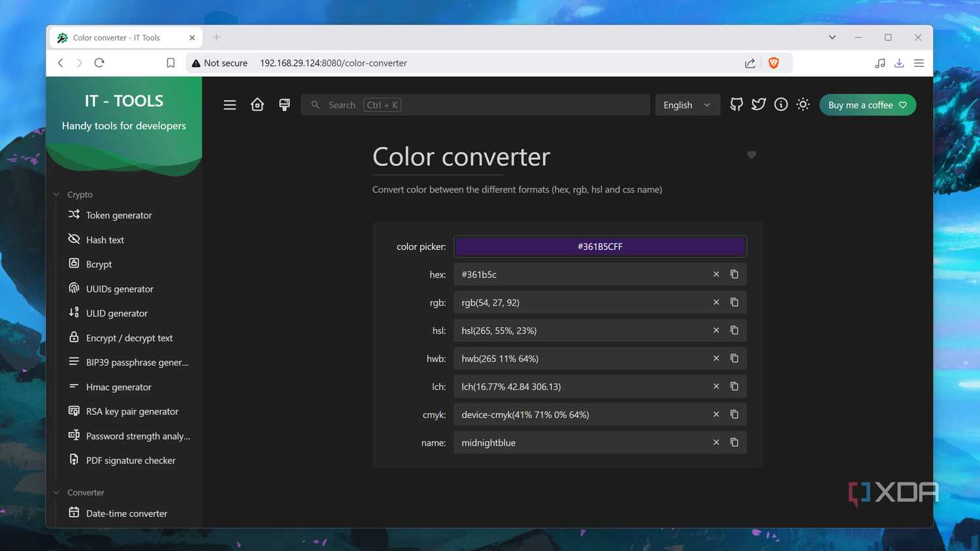The height and width of the screenshot is (551, 980).
Task: Clear the rgb field value
Action: click(716, 302)
